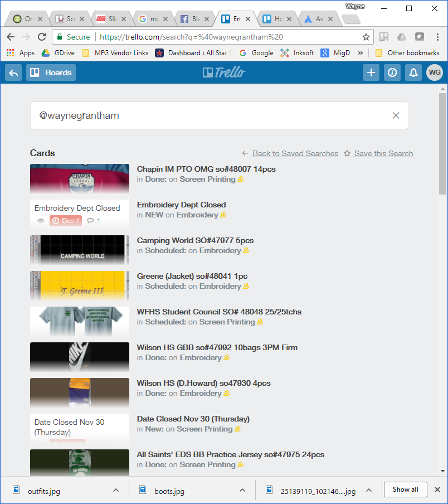Click Chrome browser back arrow

11,37
